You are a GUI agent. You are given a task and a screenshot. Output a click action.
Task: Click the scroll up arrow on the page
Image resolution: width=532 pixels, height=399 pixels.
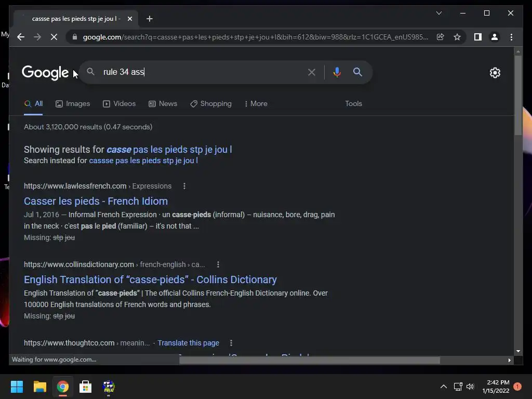click(x=518, y=51)
